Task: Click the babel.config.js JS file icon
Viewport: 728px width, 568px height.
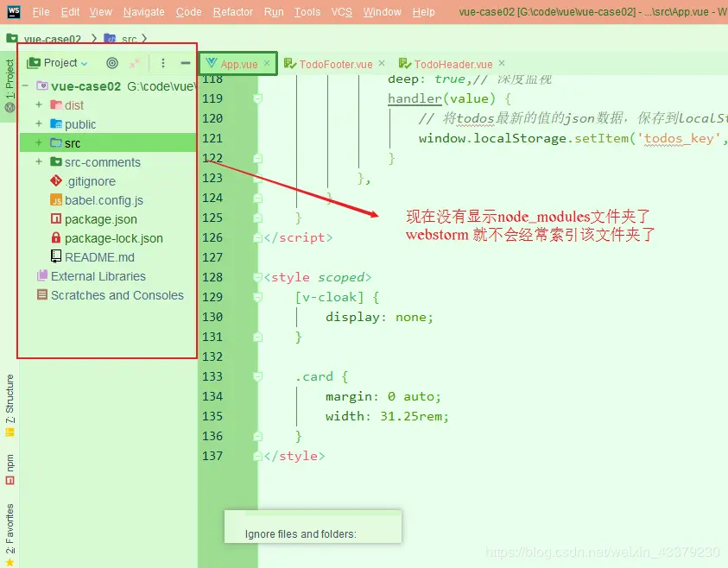Action: click(56, 200)
